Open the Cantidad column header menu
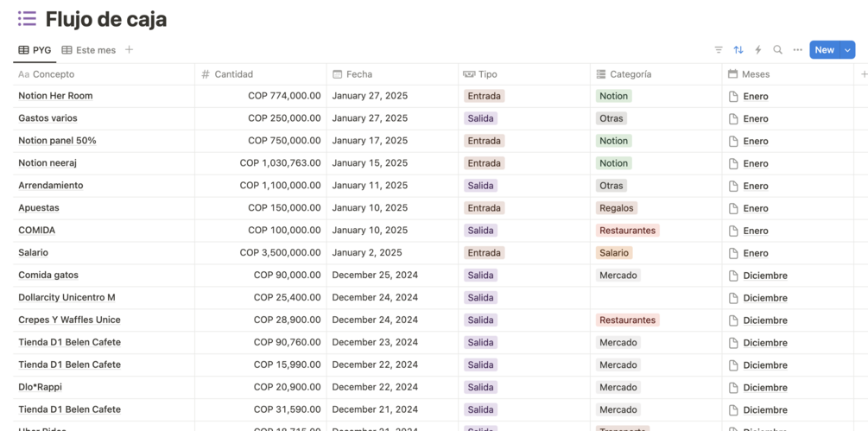The height and width of the screenshot is (431, 868). tap(233, 74)
